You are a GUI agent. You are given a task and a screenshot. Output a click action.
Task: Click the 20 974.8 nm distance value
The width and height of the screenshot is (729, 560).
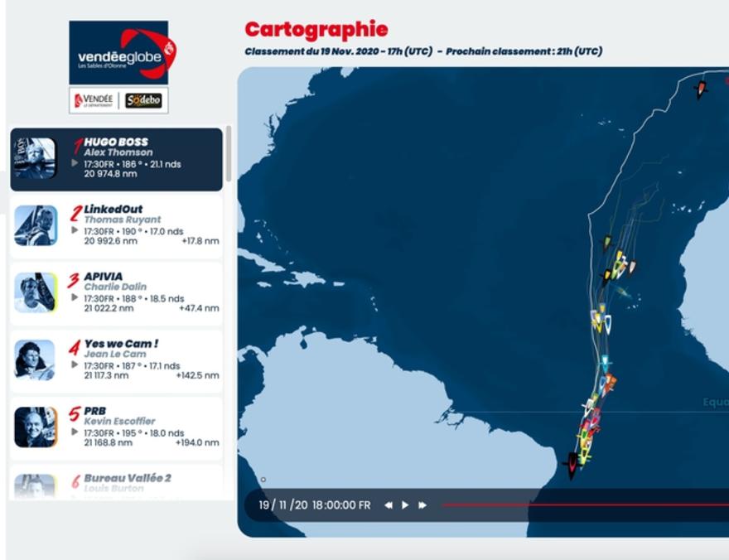[110, 174]
